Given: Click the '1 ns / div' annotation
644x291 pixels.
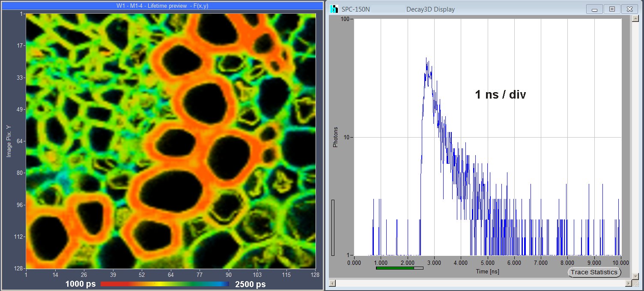Looking at the screenshot, I should click(500, 95).
